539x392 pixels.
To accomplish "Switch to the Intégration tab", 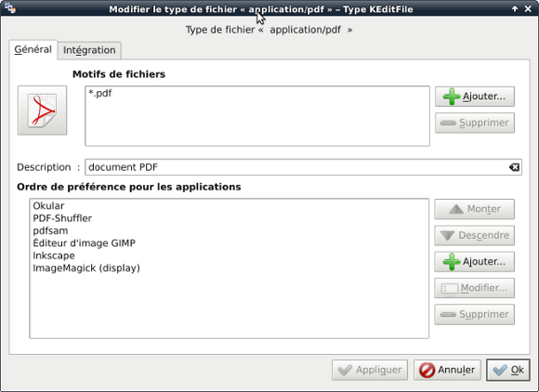I will click(89, 50).
